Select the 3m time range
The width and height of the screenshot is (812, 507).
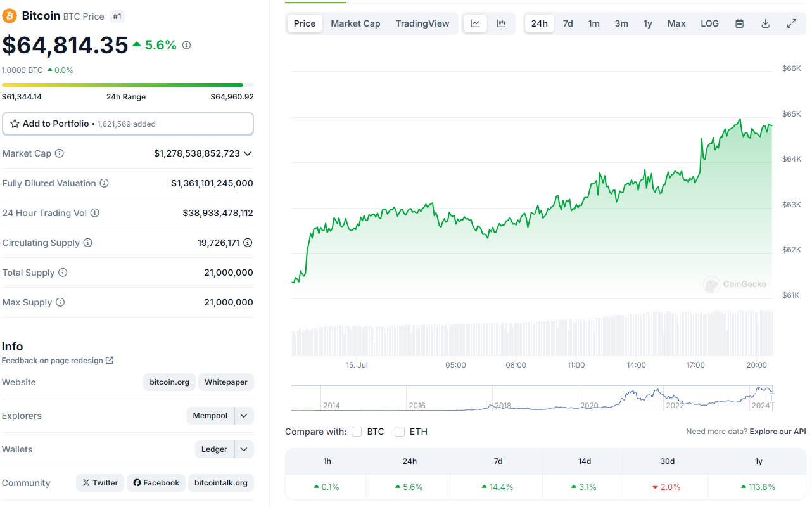pyautogui.click(x=621, y=23)
